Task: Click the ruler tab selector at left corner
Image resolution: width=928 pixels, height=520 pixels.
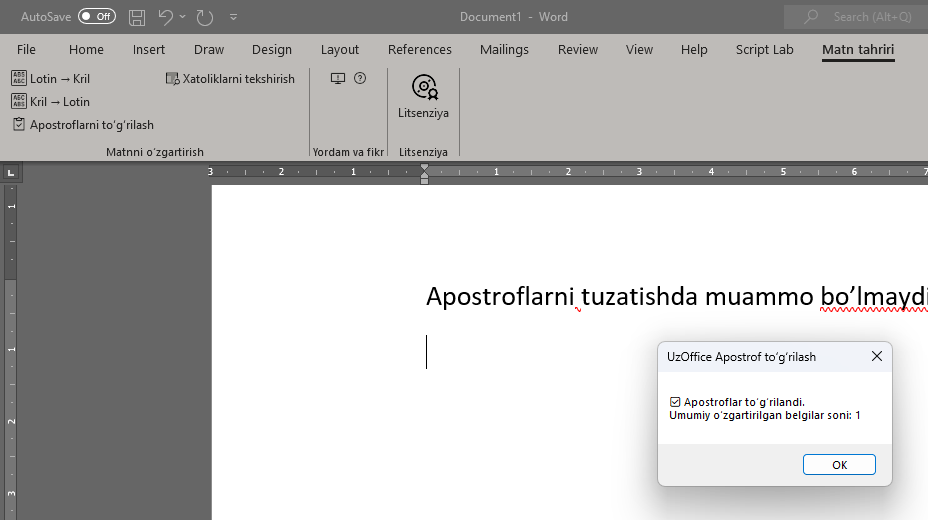Action: click(x=11, y=172)
